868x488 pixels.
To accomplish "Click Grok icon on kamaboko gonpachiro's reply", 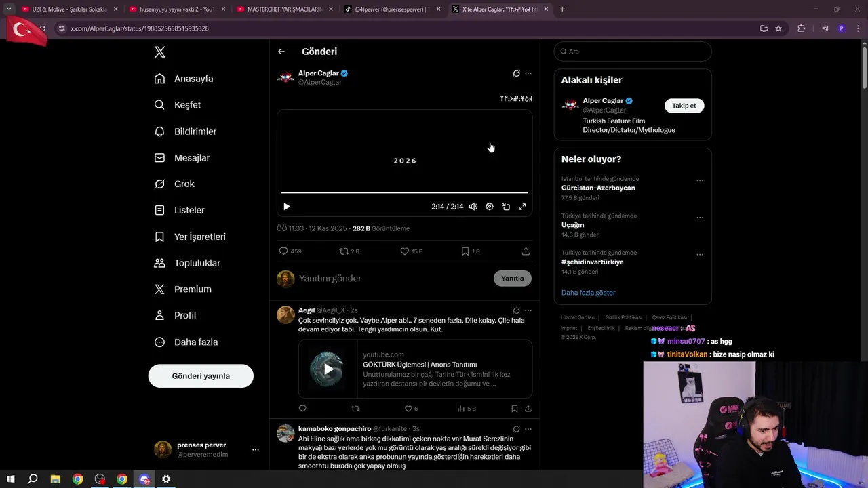I will (517, 429).
